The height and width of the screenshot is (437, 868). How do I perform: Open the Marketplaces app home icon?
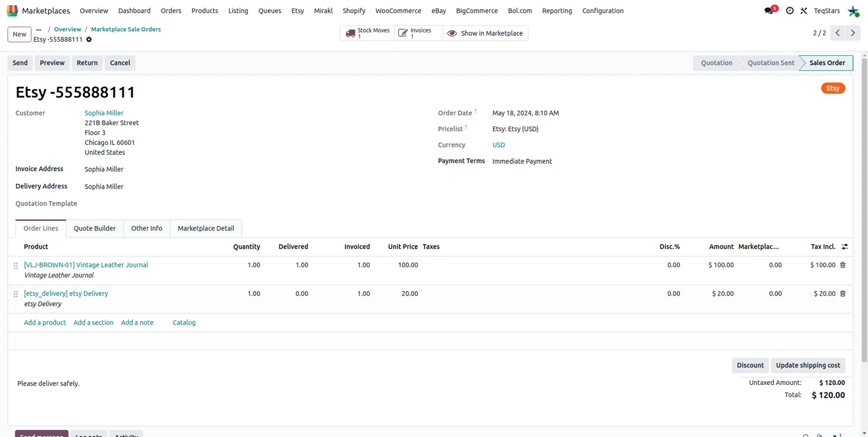(12, 11)
